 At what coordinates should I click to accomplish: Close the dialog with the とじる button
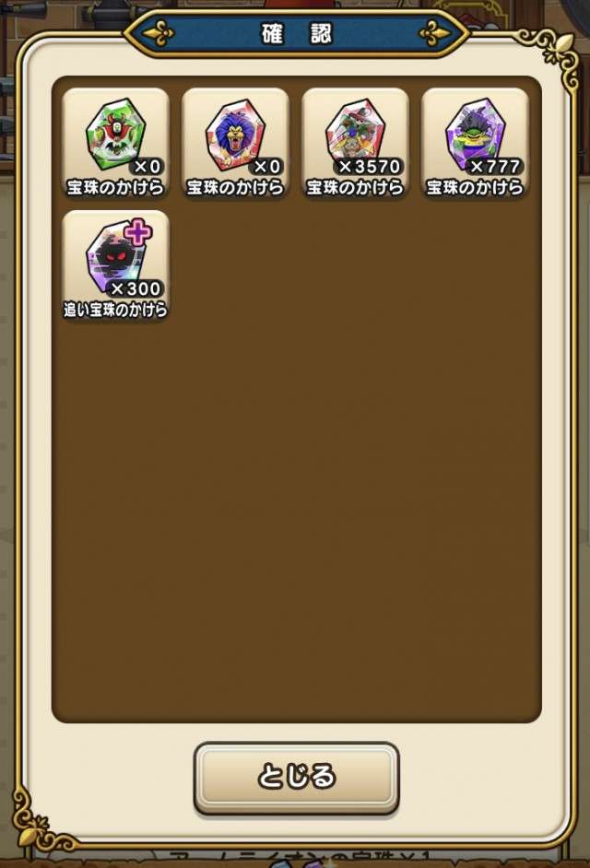point(297,777)
